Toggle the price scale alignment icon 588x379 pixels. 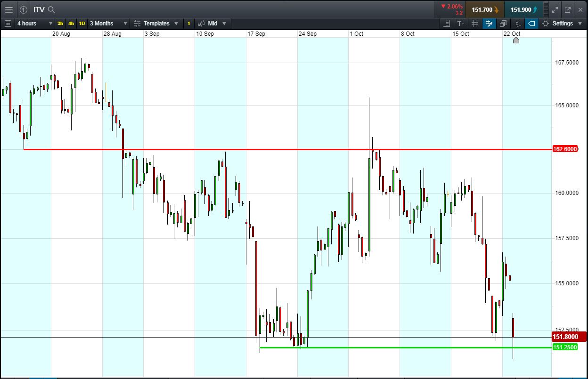pos(447,23)
